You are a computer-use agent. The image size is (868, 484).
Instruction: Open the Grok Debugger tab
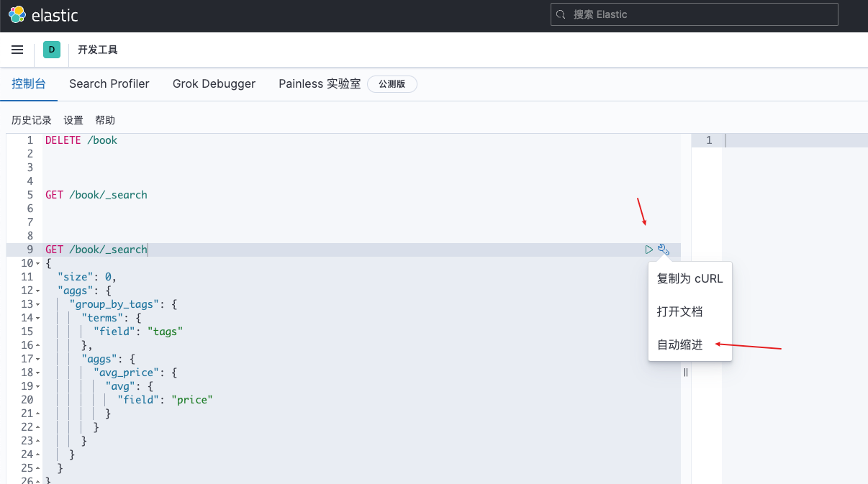click(x=214, y=84)
